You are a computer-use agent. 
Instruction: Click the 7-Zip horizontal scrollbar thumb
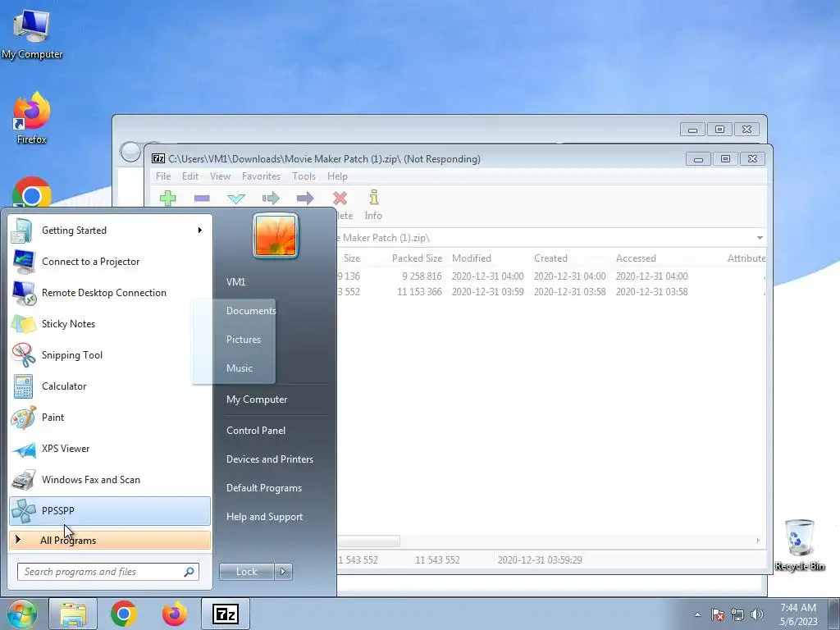[x=368, y=541]
